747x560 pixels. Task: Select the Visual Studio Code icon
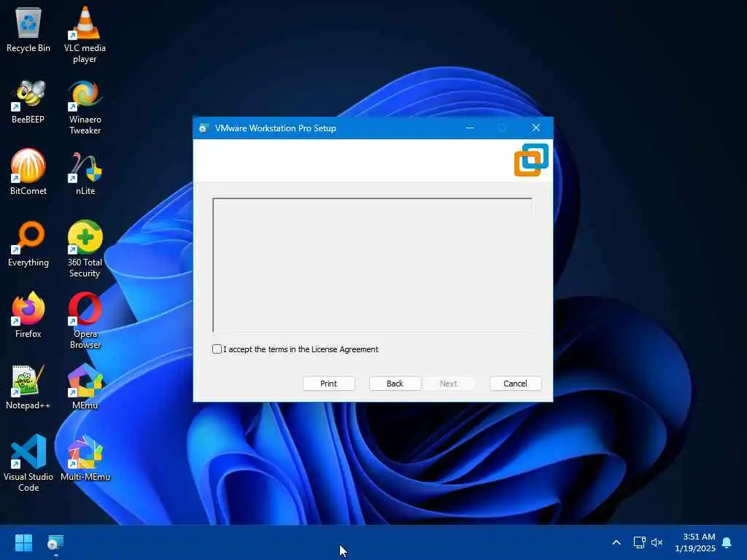pos(28,463)
